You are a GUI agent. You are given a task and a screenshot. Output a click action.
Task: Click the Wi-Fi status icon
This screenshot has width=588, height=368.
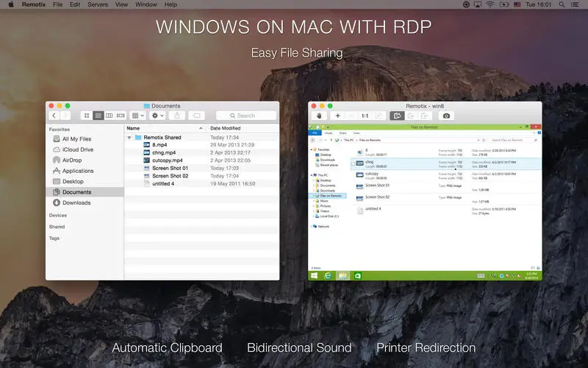(490, 4)
